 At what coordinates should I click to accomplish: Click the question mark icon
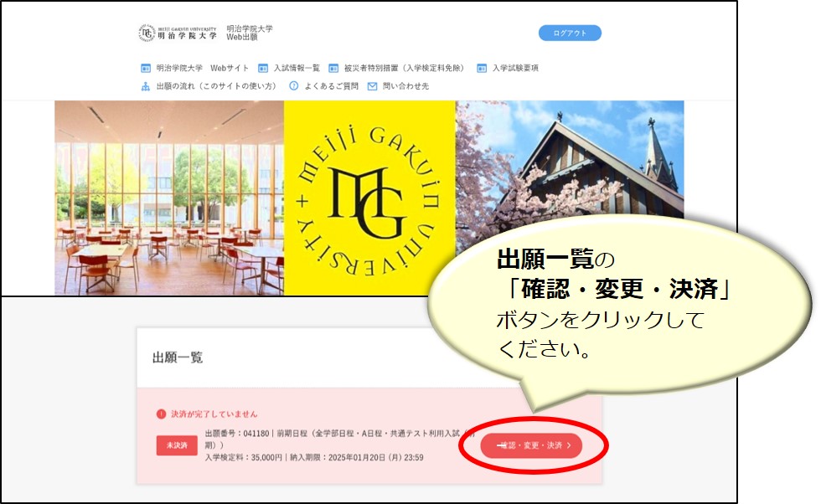point(294,86)
